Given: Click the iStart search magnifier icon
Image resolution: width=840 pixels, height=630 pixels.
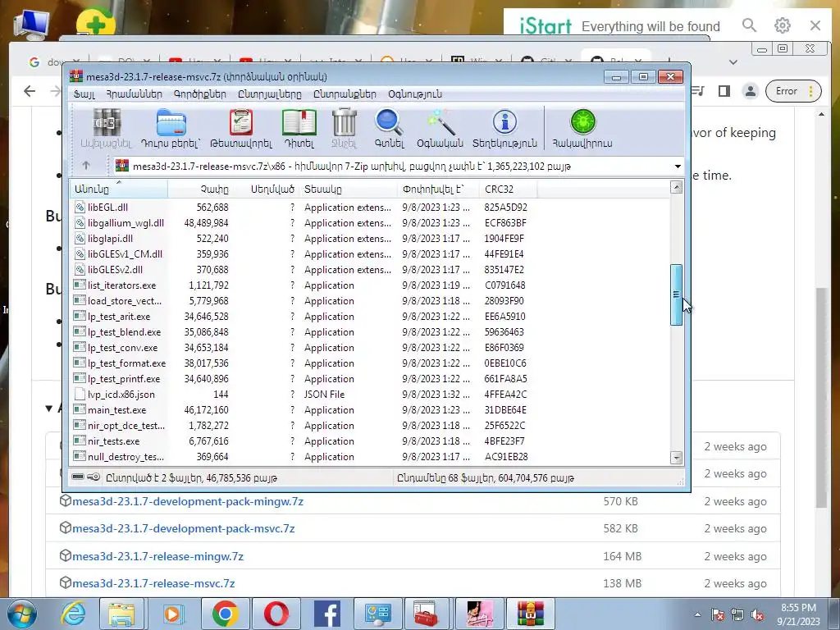Looking at the screenshot, I should 749,25.
